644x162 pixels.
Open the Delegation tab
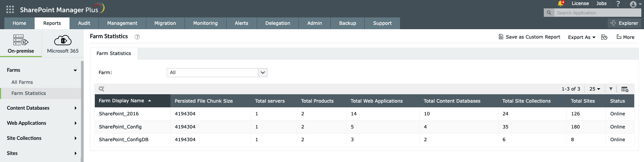pyautogui.click(x=278, y=23)
